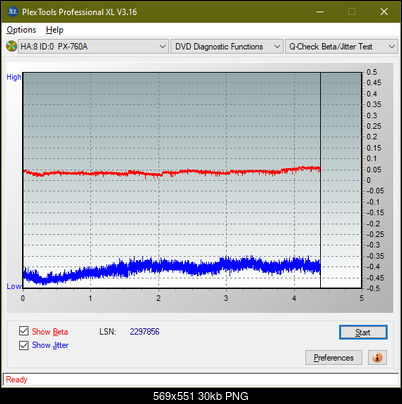This screenshot has height=404, width=402.
Task: Click the Low jitter axis label
Action: point(14,286)
